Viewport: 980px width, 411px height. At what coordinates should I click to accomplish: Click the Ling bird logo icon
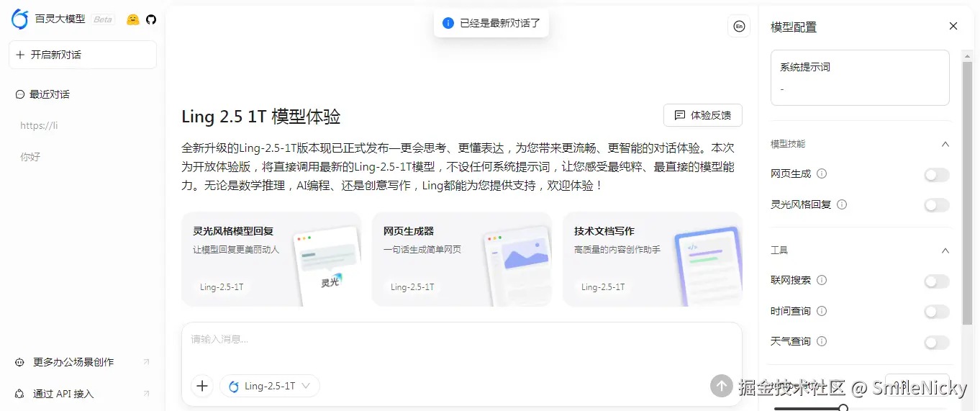pyautogui.click(x=20, y=19)
